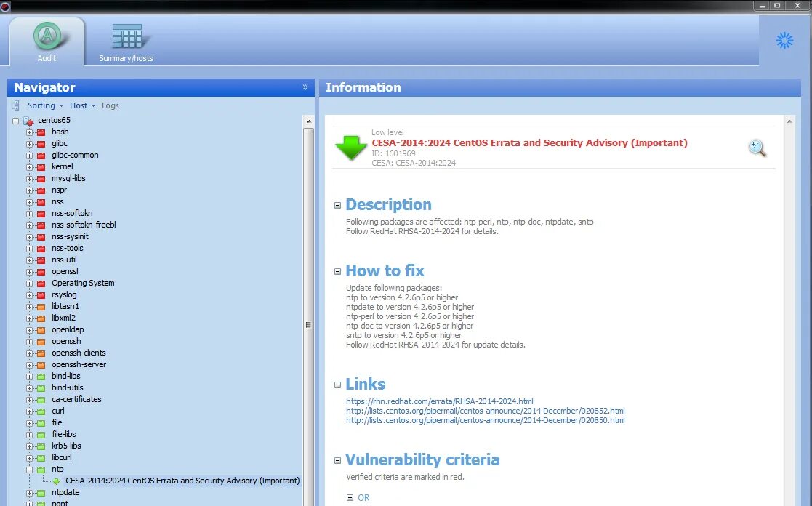The image size is (812, 506).
Task: Select the libcurl tree item
Action: tap(62, 458)
